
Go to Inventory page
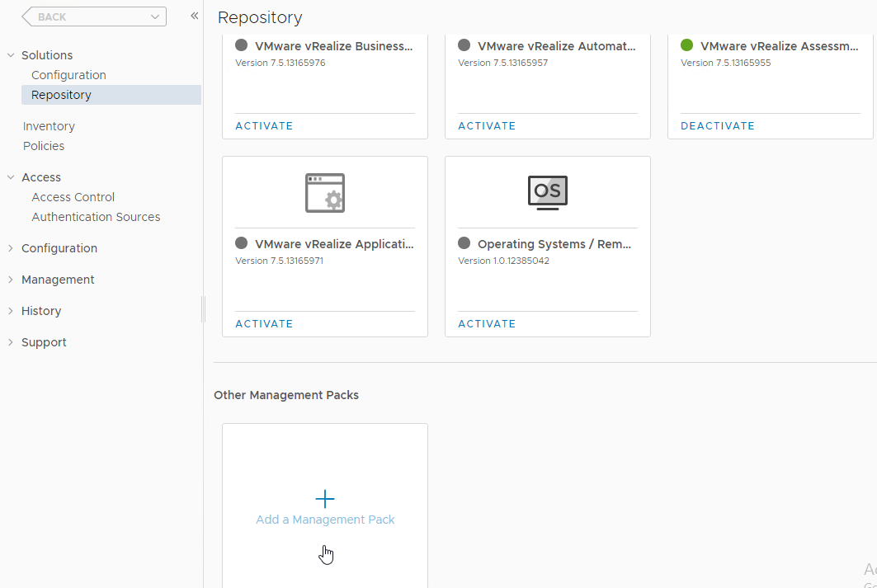coord(49,126)
